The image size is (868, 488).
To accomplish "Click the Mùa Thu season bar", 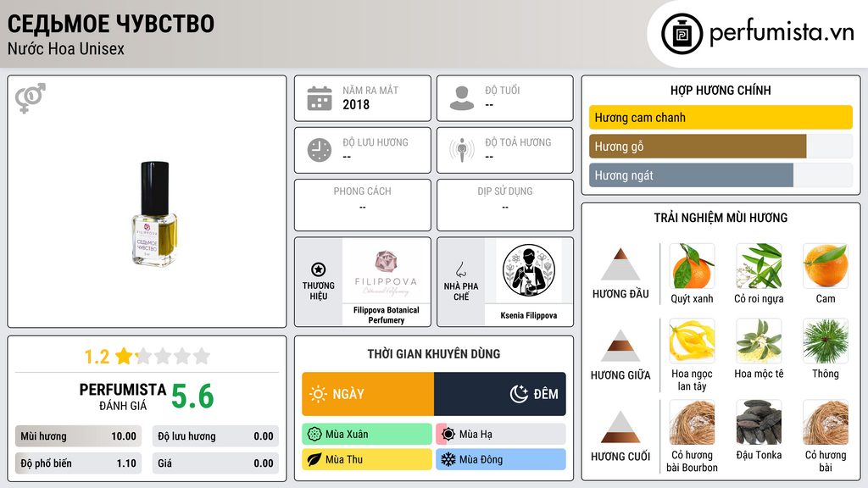I will pos(367,459).
